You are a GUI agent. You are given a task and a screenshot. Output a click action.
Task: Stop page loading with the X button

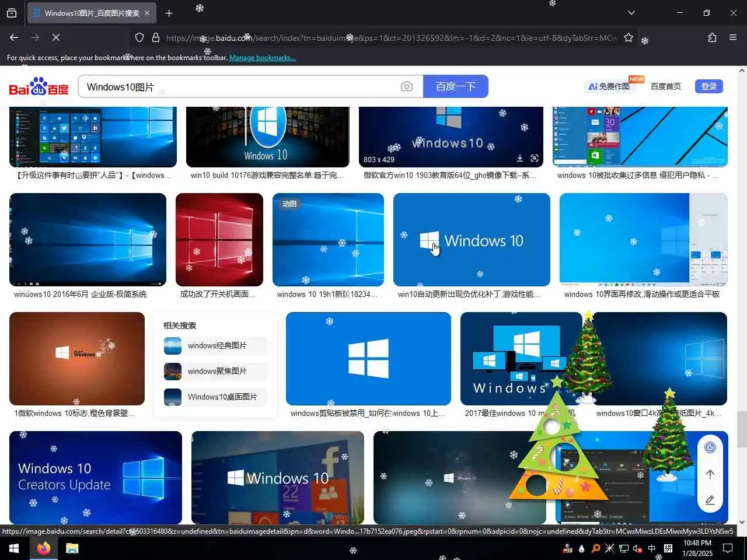pyautogui.click(x=56, y=37)
